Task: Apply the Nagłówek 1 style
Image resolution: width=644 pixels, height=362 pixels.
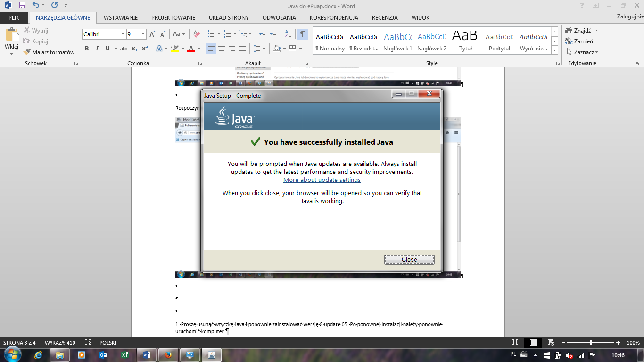Action: pyautogui.click(x=398, y=41)
